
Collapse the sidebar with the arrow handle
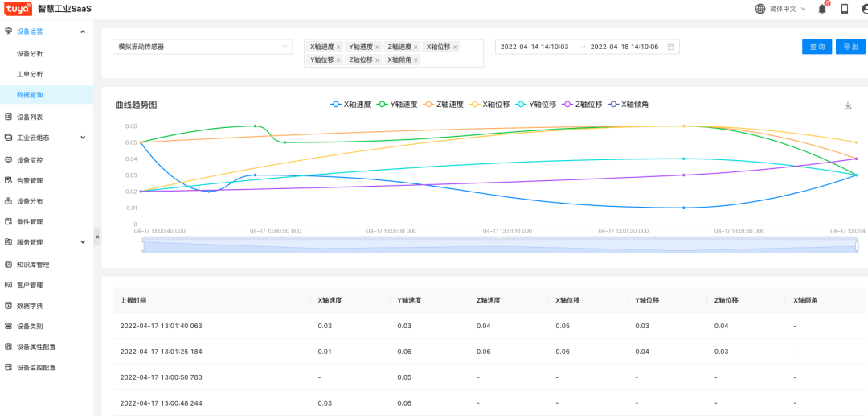[97, 237]
